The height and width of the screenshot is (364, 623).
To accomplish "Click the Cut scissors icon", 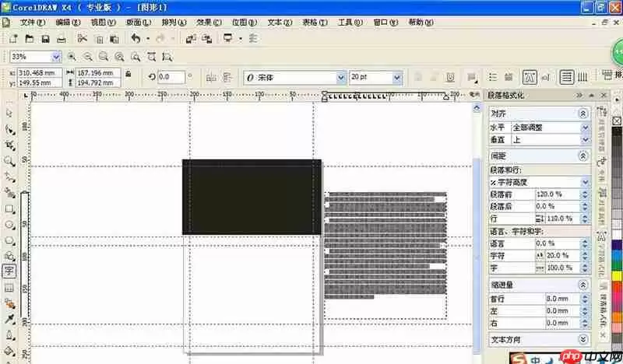I will [83, 38].
